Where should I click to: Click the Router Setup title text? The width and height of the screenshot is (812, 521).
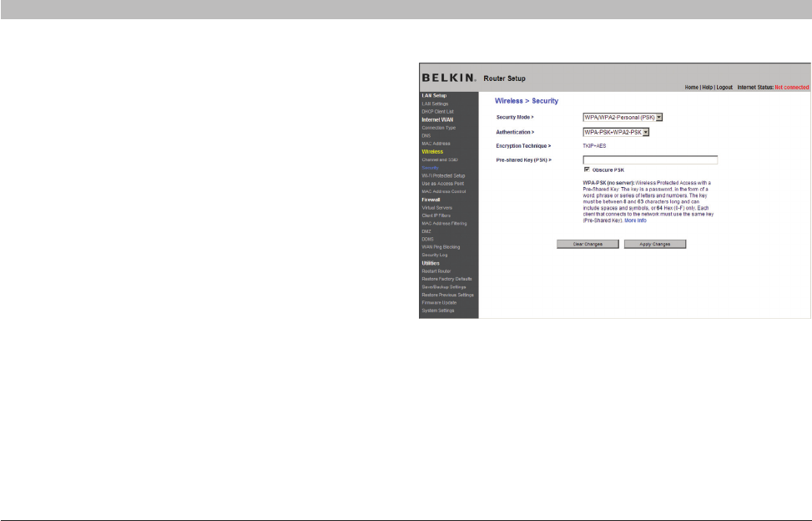[504, 78]
